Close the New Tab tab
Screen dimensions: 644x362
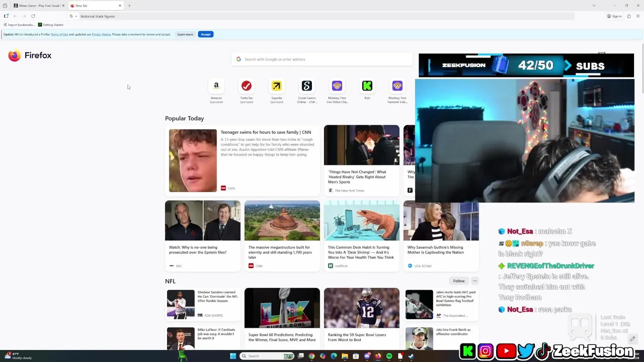click(x=120, y=6)
